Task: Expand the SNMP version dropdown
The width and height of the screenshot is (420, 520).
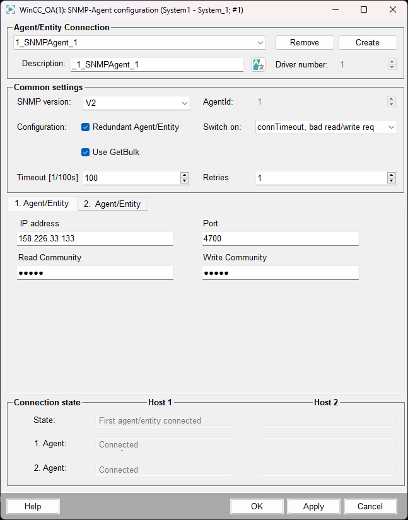Action: (184, 103)
